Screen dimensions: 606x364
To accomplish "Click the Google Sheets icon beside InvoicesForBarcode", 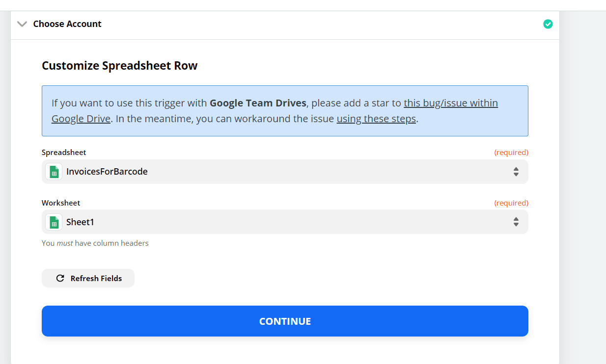I will [x=54, y=172].
